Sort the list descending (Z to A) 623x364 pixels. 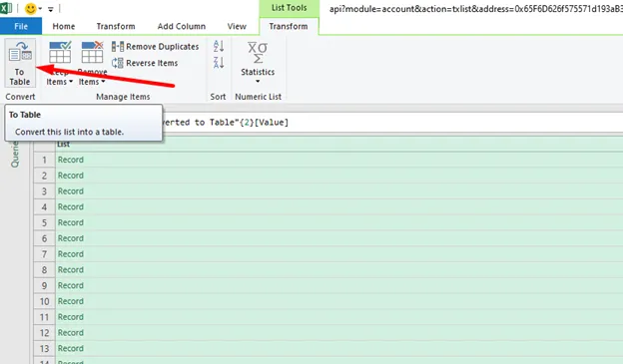point(219,62)
